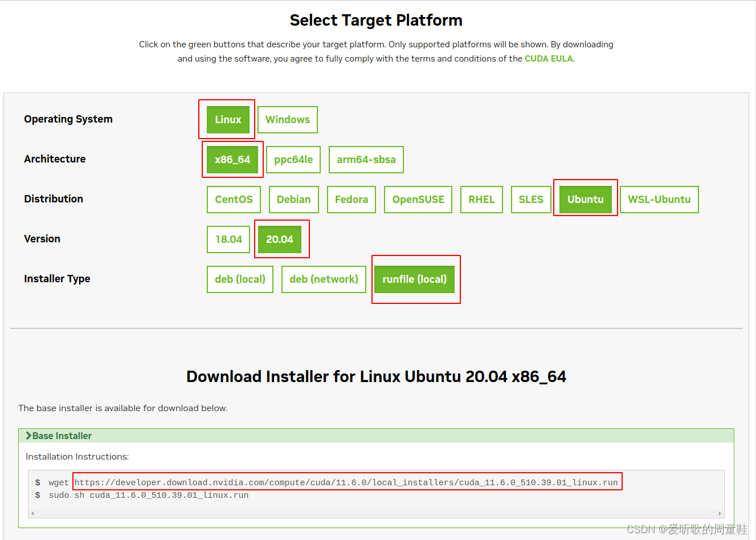
Task: Pick the arm64-sbsa architecture
Action: pos(366,160)
